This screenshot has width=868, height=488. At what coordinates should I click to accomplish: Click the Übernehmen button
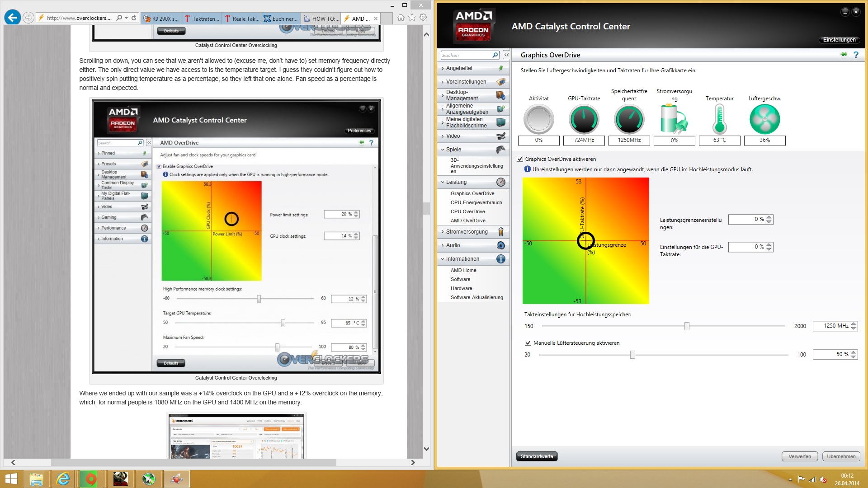tap(841, 456)
